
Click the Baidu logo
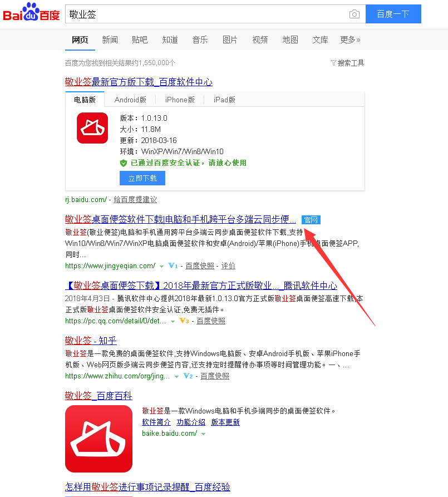31,12
